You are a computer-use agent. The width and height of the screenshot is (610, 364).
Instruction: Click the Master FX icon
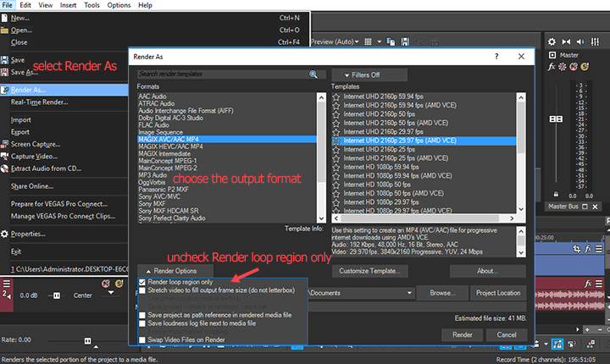pyautogui.click(x=552, y=67)
